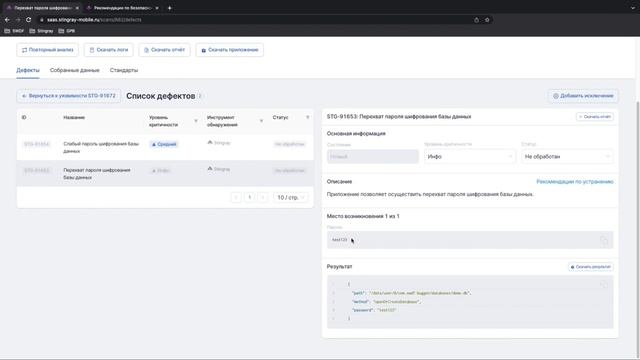Click status badge of the first defect row
This screenshot has width=640, height=360.
pos(289,144)
